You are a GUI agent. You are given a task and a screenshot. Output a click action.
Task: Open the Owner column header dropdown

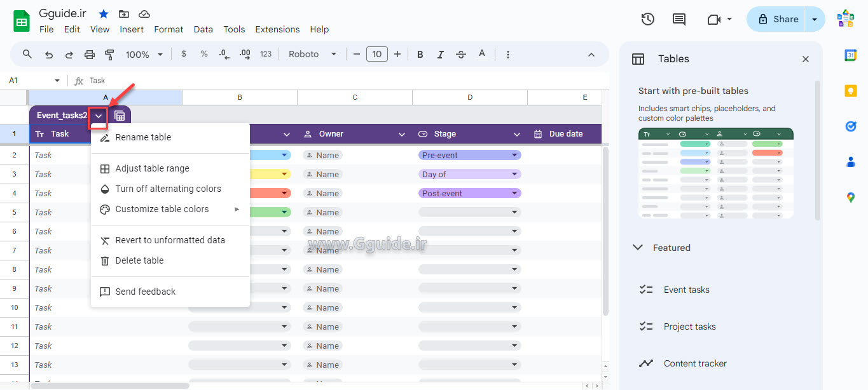click(401, 134)
